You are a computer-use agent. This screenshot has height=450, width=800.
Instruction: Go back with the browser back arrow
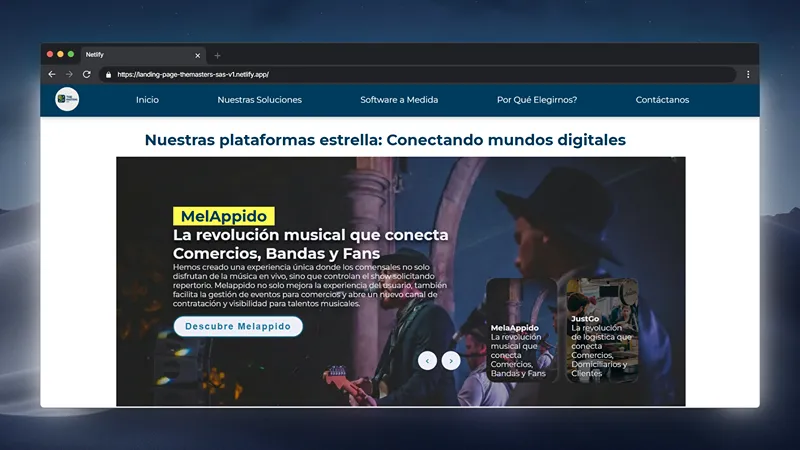[52, 74]
